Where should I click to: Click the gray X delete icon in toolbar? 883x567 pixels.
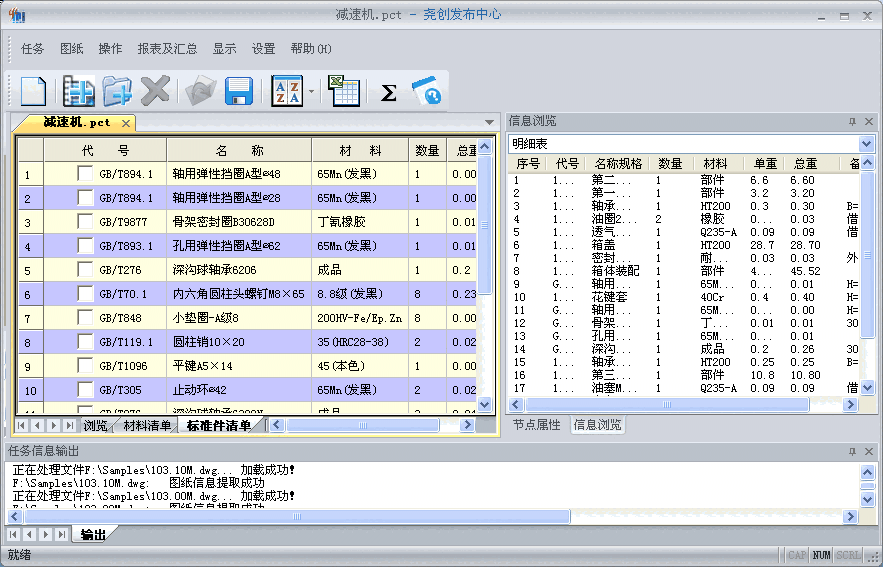click(155, 91)
